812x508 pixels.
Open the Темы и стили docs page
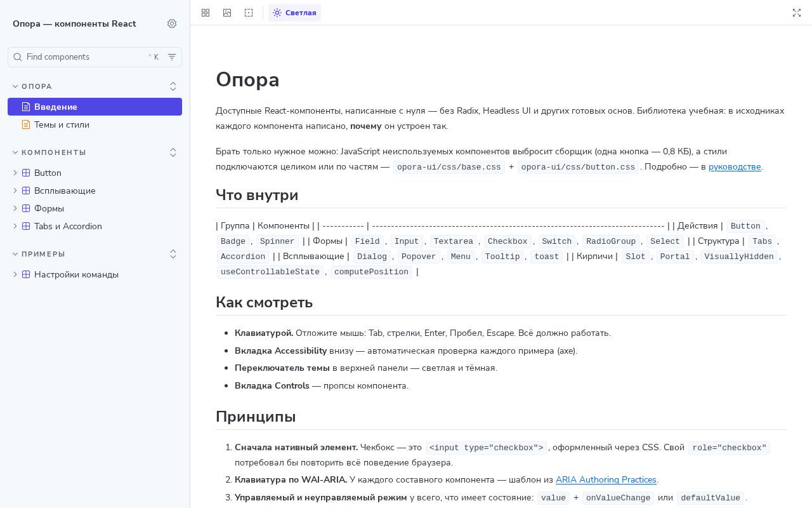pyautogui.click(x=95, y=124)
